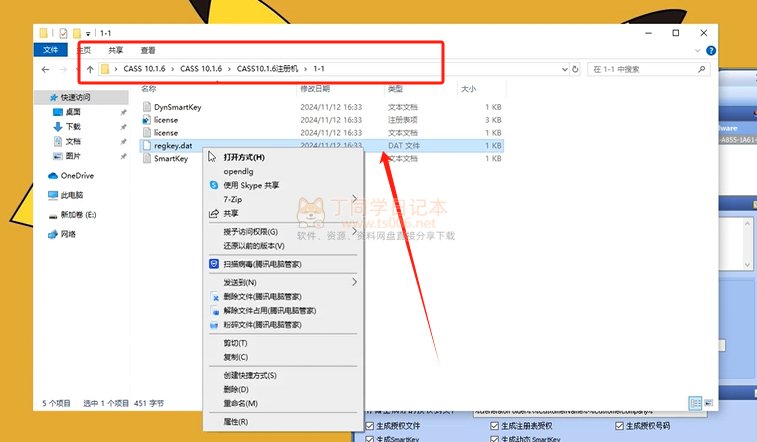757x442 pixels.
Task: Toggle 生成动态 SmartKey checkbox in background window
Action: pos(494,439)
